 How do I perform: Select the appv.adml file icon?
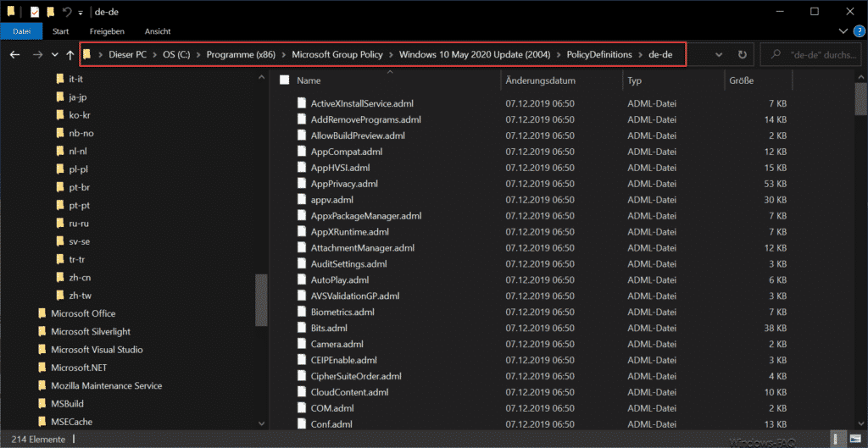pyautogui.click(x=301, y=200)
